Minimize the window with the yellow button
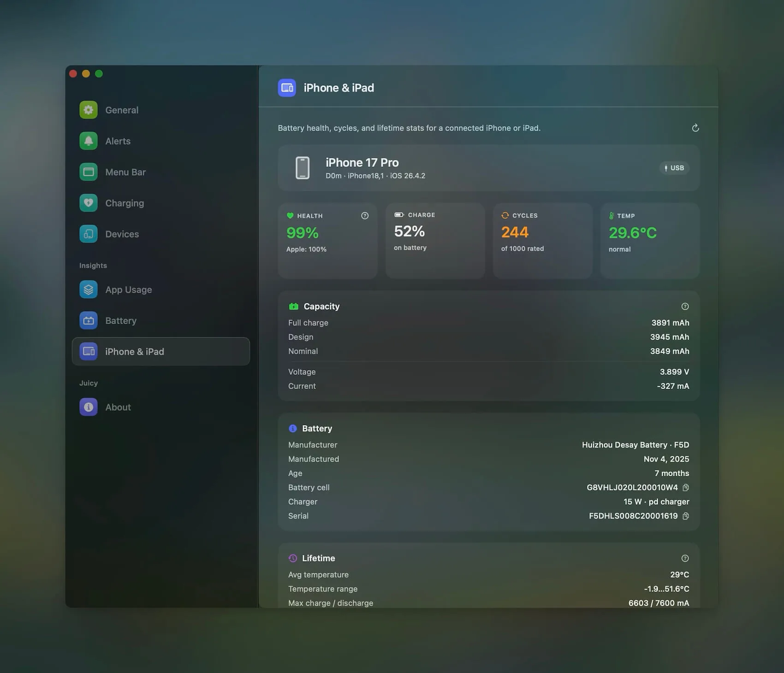 click(x=86, y=74)
